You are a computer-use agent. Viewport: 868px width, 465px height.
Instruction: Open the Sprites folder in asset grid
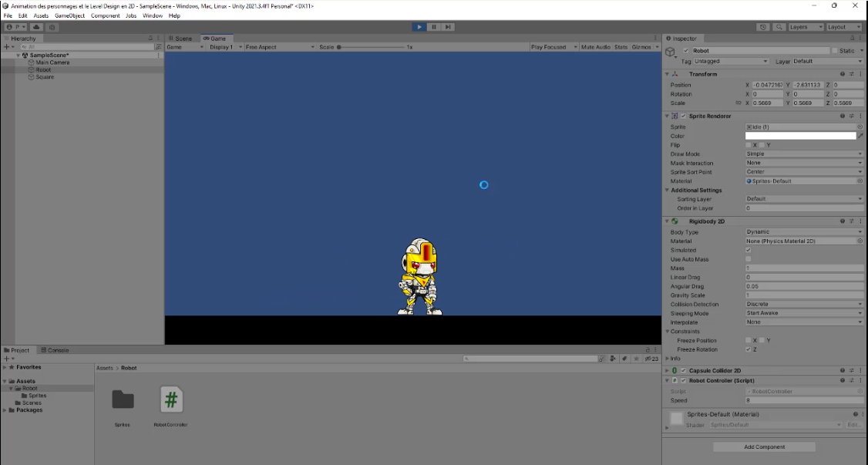(123, 399)
